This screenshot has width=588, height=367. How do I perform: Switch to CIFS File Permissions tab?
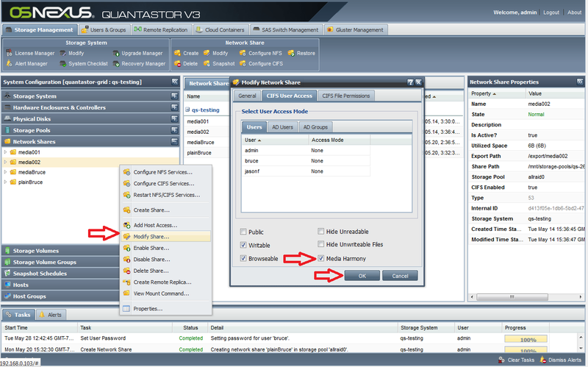click(x=345, y=96)
